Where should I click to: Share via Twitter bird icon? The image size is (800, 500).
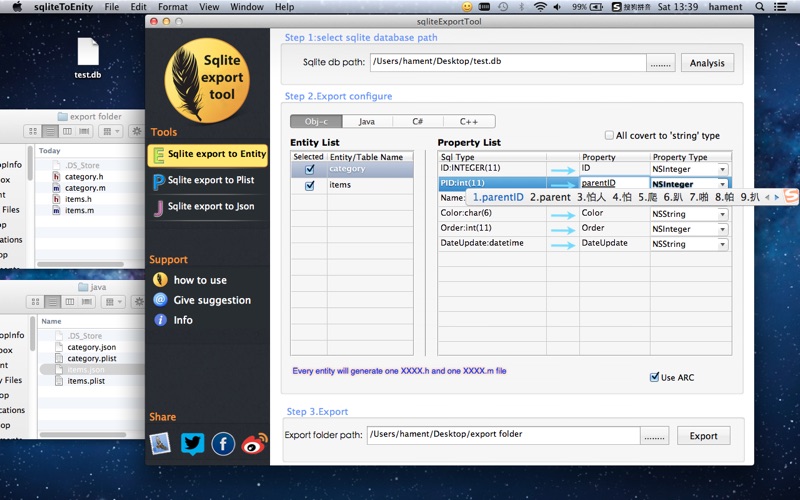[192, 444]
